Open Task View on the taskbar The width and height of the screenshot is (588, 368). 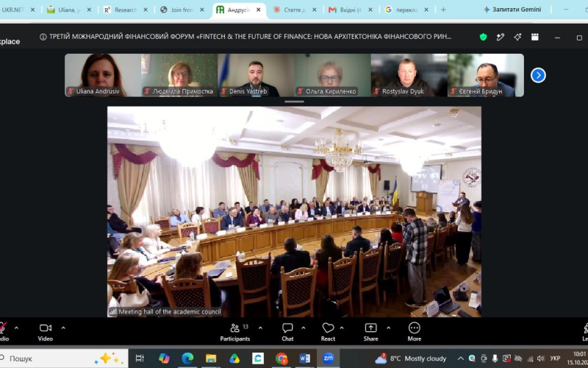click(140, 358)
